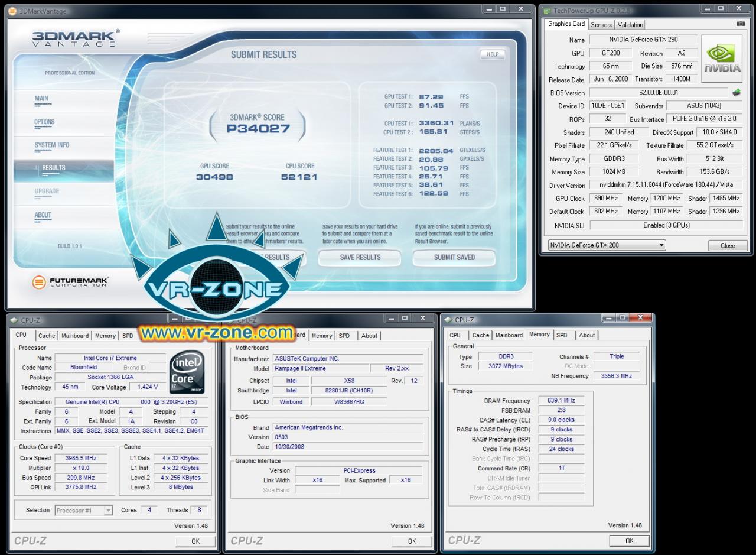The image size is (756, 555).
Task: Click the Intel Core i7 logo in CPU-Z
Action: pyautogui.click(x=187, y=372)
